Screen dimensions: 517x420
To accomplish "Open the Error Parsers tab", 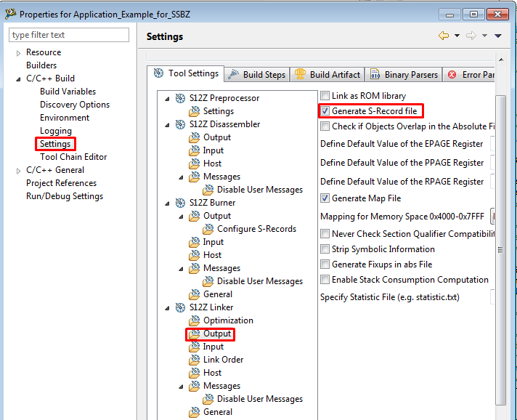I will (x=469, y=75).
